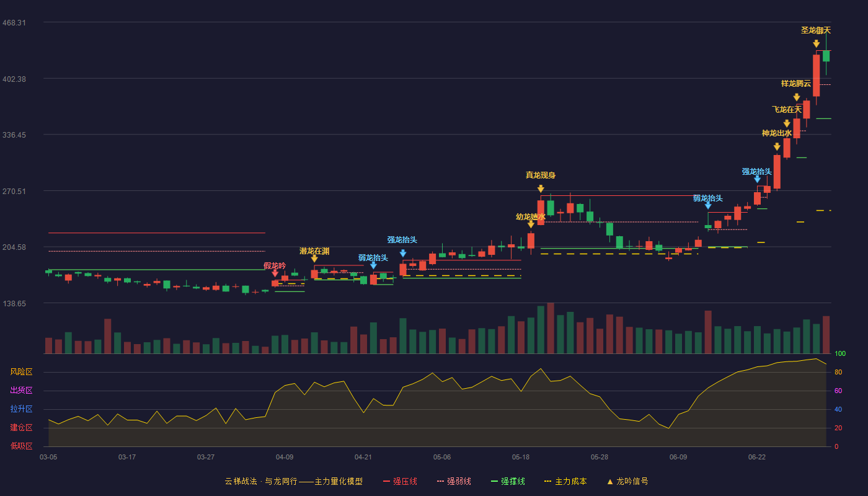Select the 强龙抬头 marker near 05-01 candles

coord(403,253)
